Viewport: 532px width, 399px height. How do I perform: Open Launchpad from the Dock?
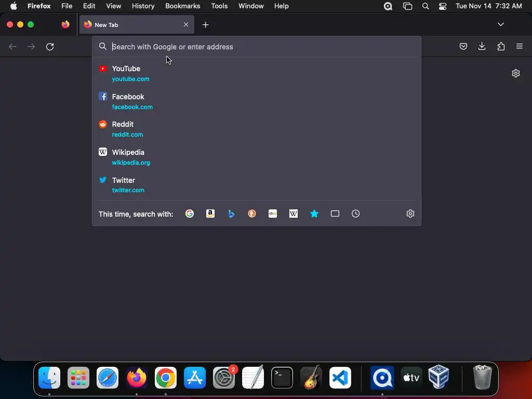78,378
